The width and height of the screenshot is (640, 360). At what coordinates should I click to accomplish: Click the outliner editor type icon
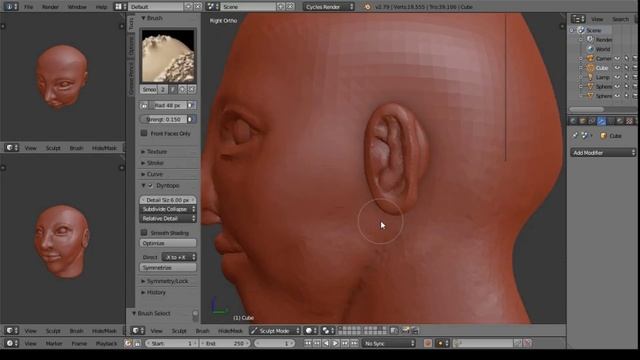tap(578, 19)
